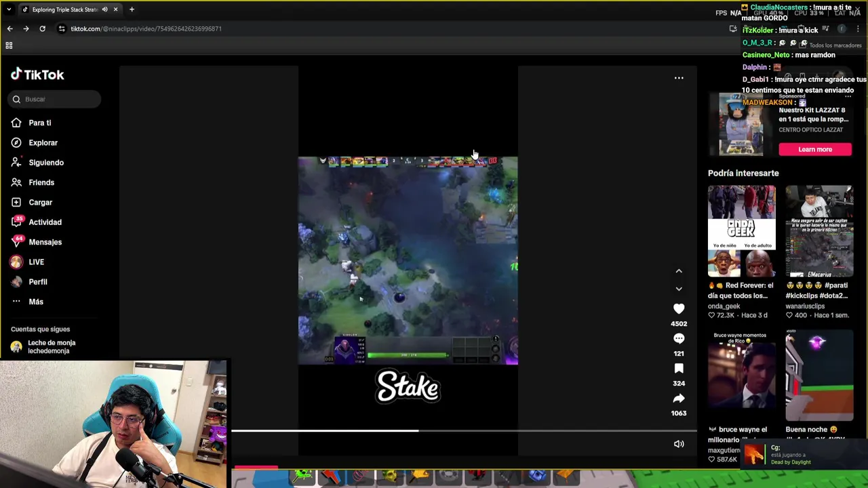This screenshot has height=488, width=868.
Task: Open the tab search dropdown arrow
Action: [x=9, y=9]
